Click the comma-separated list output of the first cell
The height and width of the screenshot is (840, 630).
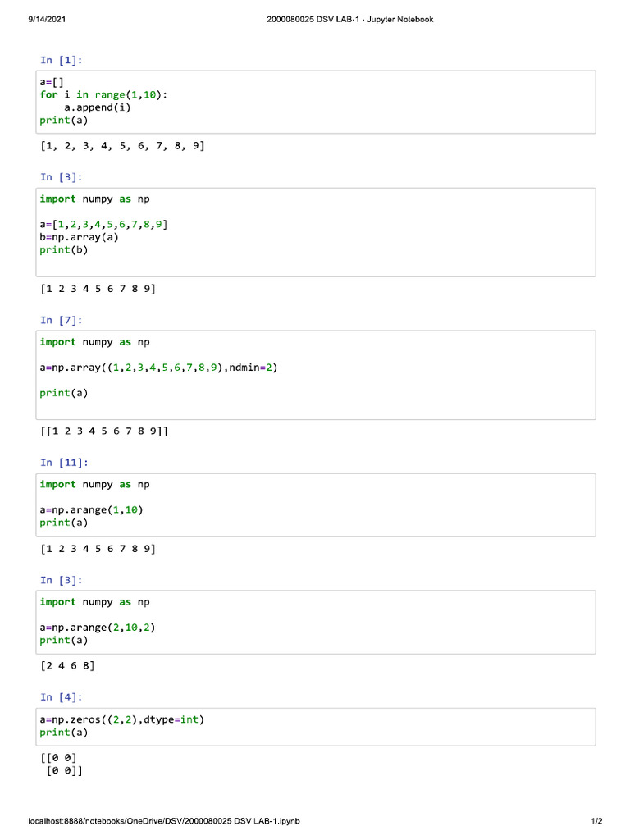pos(121,146)
